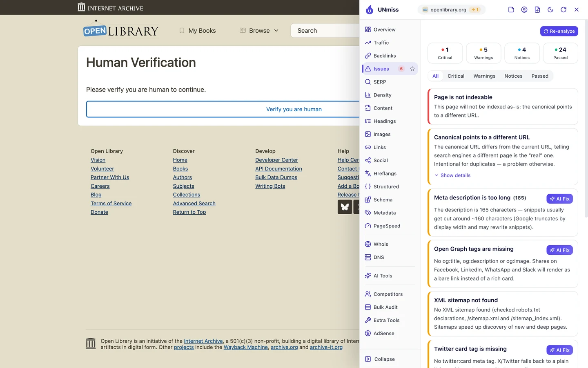The width and height of the screenshot is (588, 368).
Task: Switch to the Critical filter tab
Action: (x=456, y=76)
